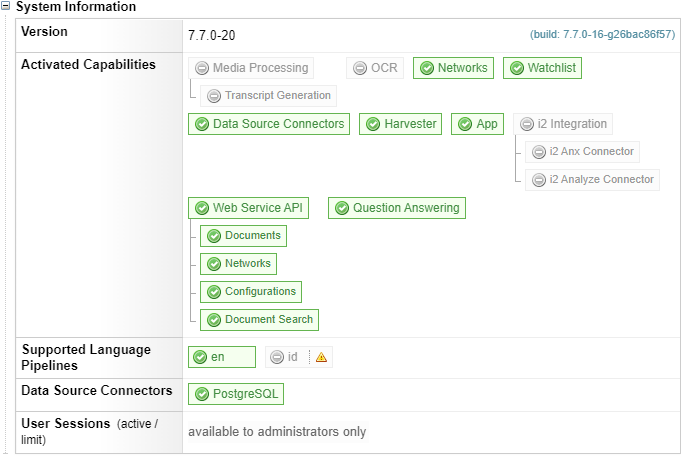Click the green check icon on PostgreSQL
The width and height of the screenshot is (681, 456).
tap(202, 394)
